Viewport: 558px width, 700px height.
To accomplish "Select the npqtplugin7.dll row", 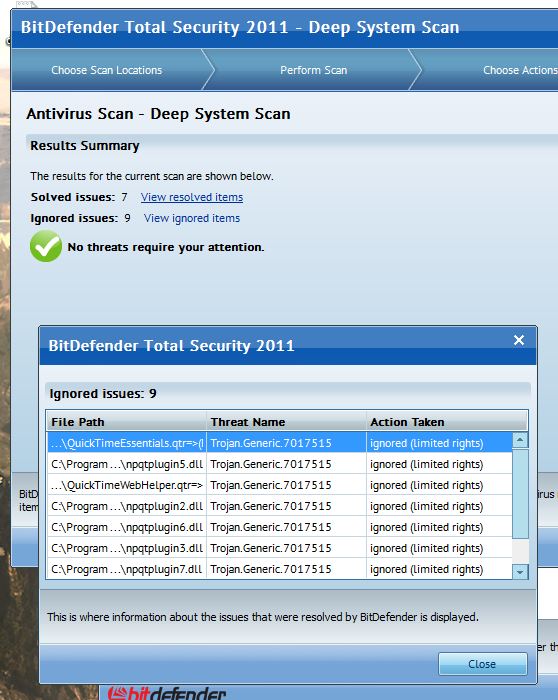I will 280,569.
